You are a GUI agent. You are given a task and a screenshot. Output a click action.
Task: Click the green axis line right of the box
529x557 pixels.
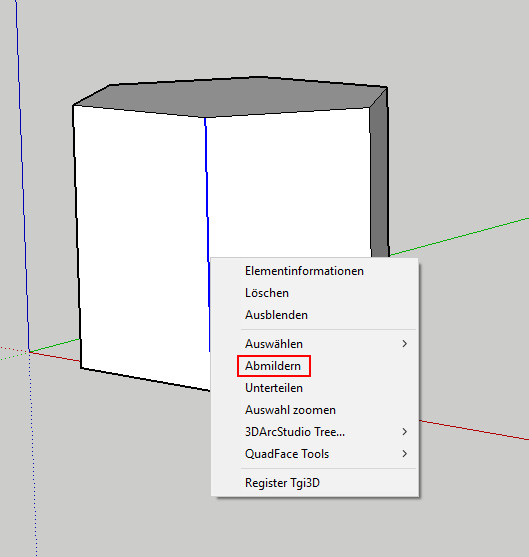click(462, 236)
